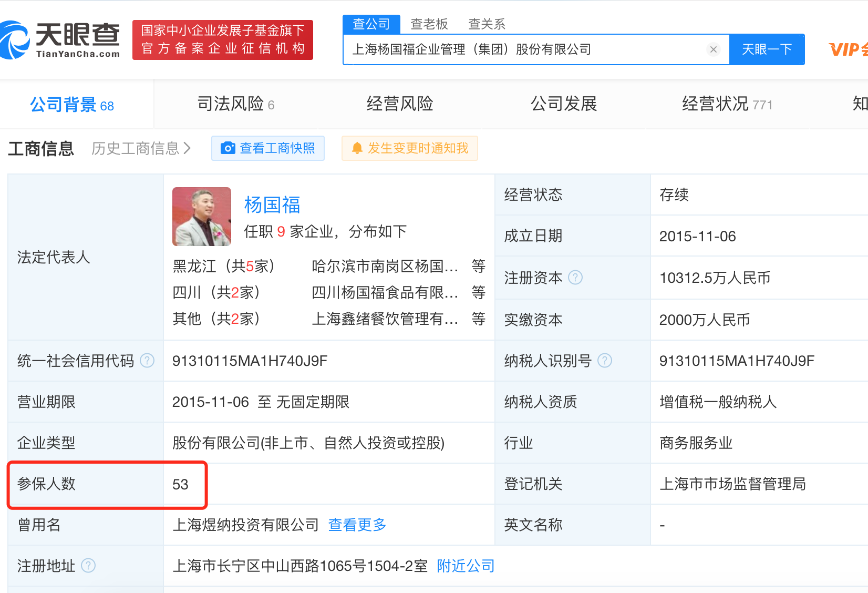Click the bell icon in 发生变更时通知我
This screenshot has width=868, height=593.
[x=357, y=148]
